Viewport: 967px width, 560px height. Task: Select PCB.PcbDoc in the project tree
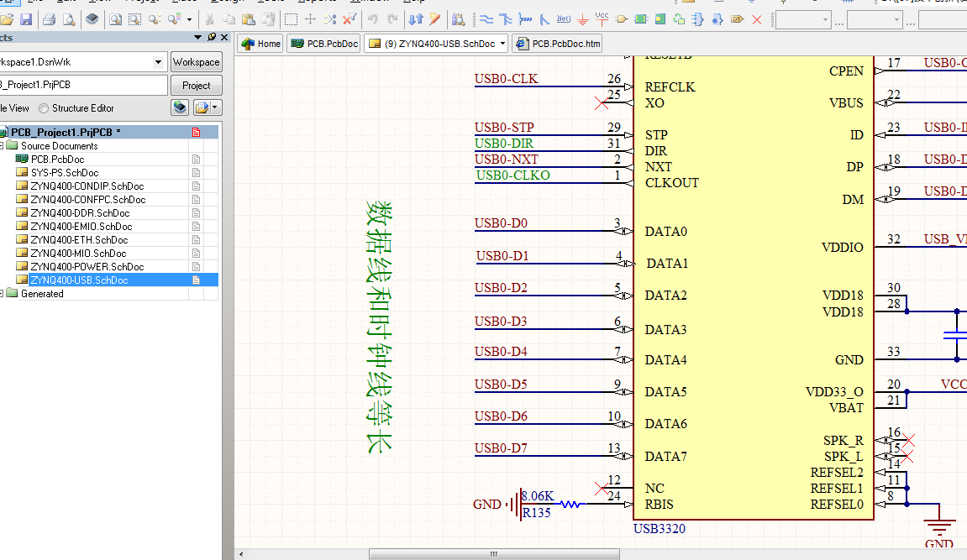(57, 160)
